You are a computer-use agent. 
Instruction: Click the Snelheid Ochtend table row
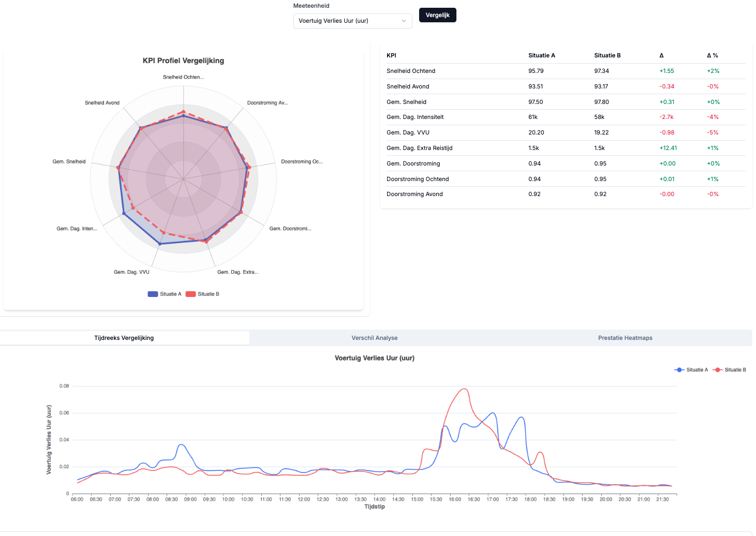pyautogui.click(x=411, y=71)
